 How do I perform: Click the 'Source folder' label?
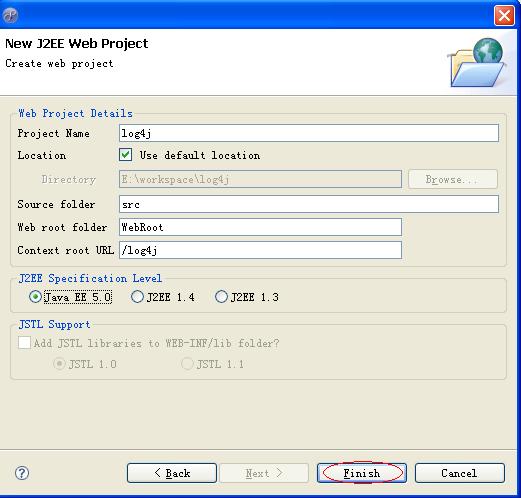click(x=56, y=204)
